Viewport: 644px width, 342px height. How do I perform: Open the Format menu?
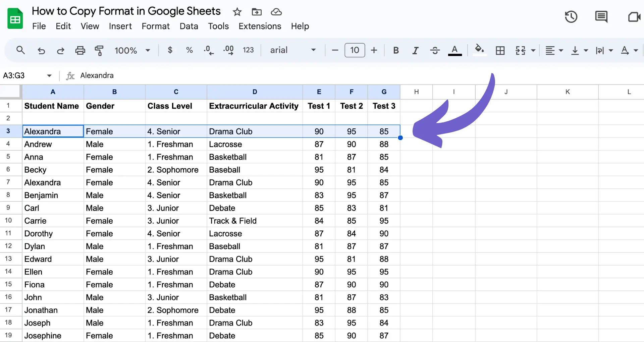tap(156, 26)
